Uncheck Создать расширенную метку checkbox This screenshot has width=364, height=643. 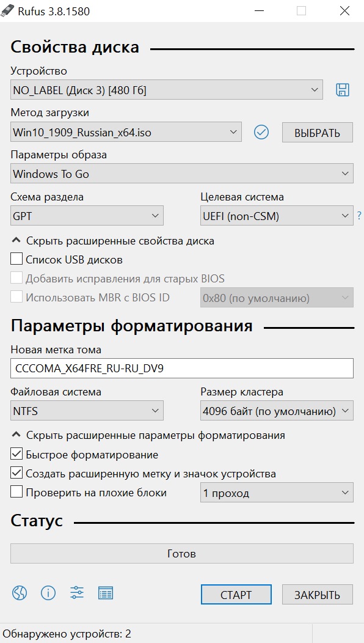[x=16, y=473]
